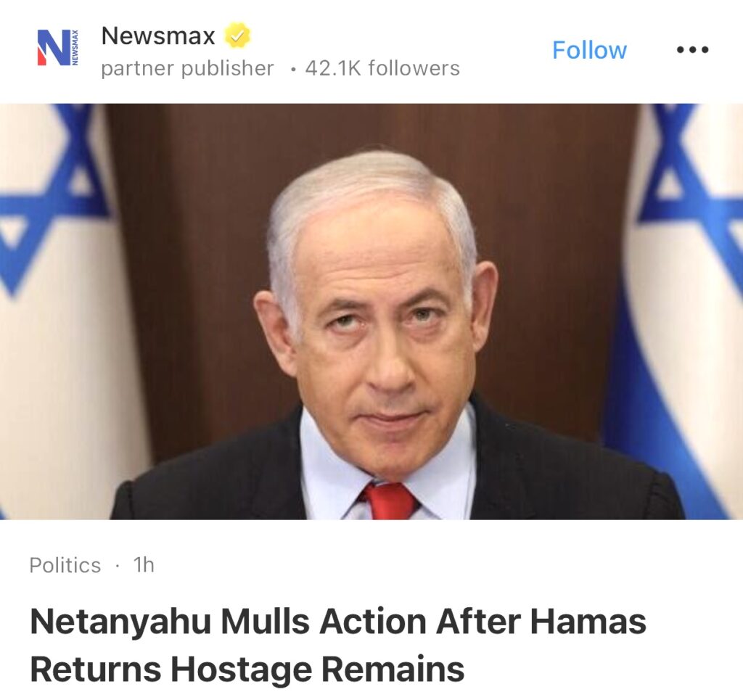This screenshot has width=743, height=700.
Task: Open the Newsmax publisher name link
Action: 158,36
